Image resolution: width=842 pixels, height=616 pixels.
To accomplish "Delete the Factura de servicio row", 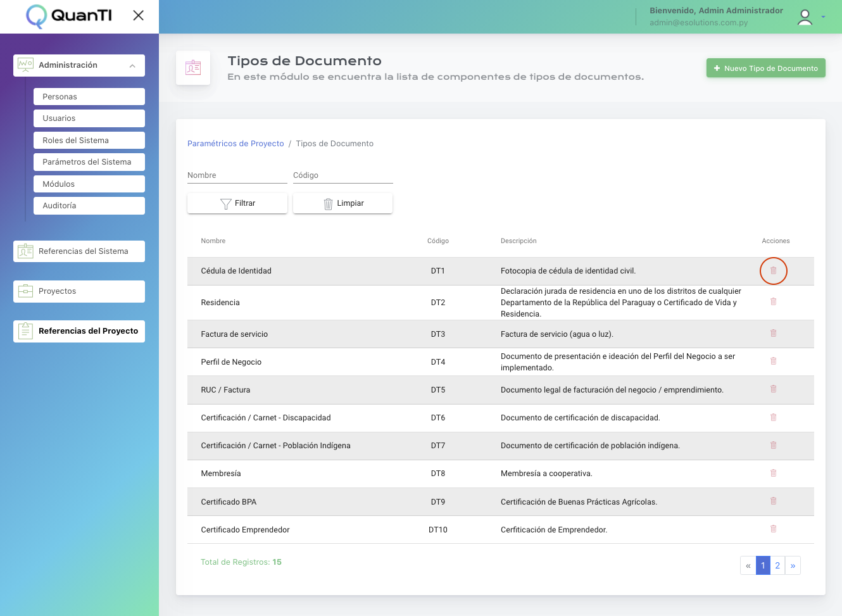I will pyautogui.click(x=773, y=334).
